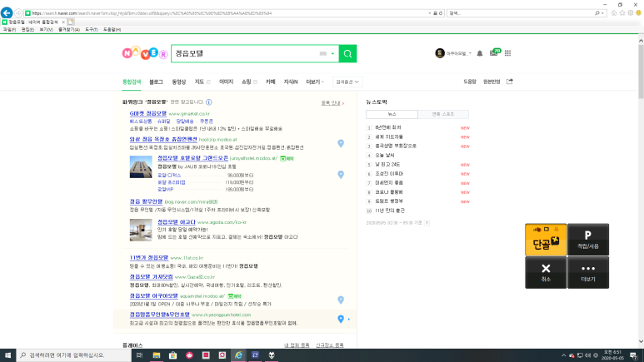Click the Agoda room interior thumbnail

[x=141, y=230]
